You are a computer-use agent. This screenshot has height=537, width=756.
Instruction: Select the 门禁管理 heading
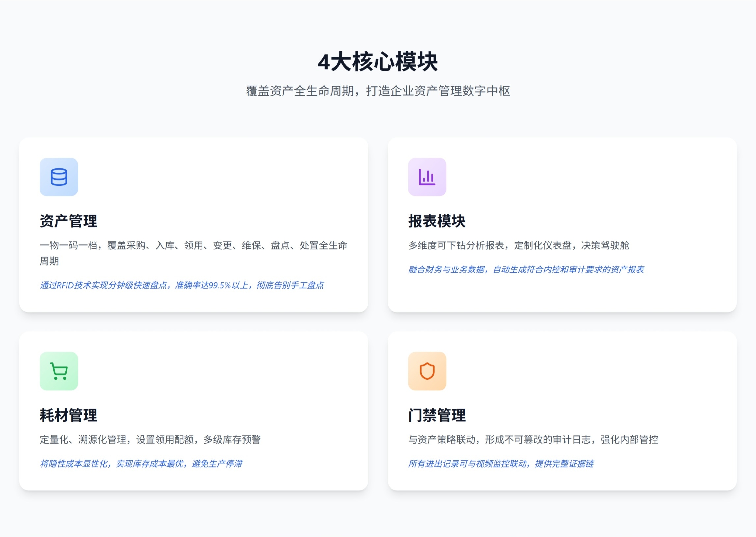click(x=437, y=415)
